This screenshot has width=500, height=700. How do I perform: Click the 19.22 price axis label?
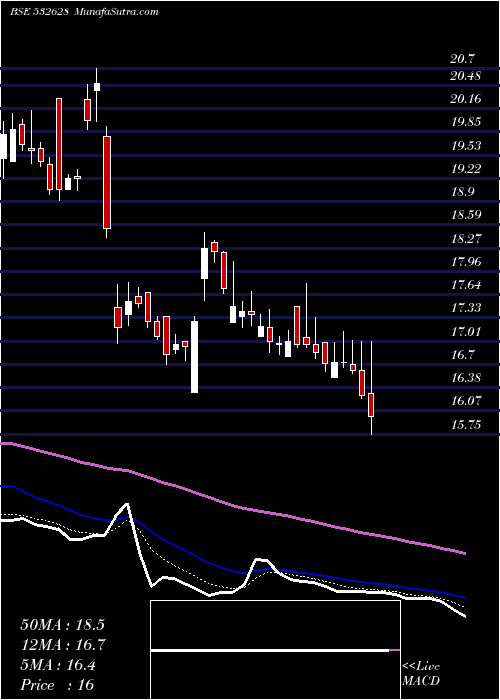point(466,169)
